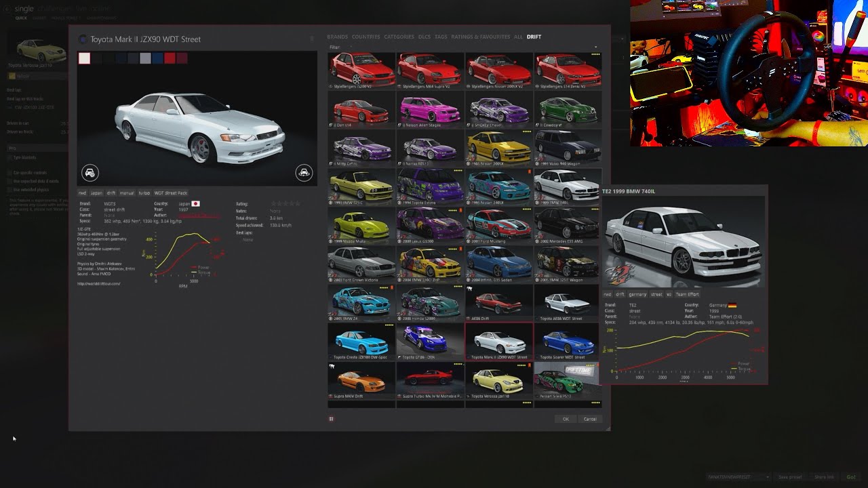
Task: Click Share link in main window
Action: [824, 477]
